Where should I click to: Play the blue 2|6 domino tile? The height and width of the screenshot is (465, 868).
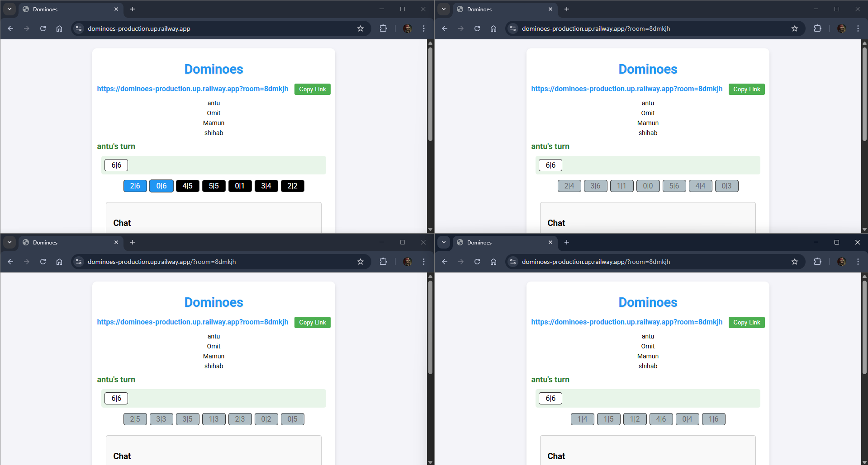[135, 186]
